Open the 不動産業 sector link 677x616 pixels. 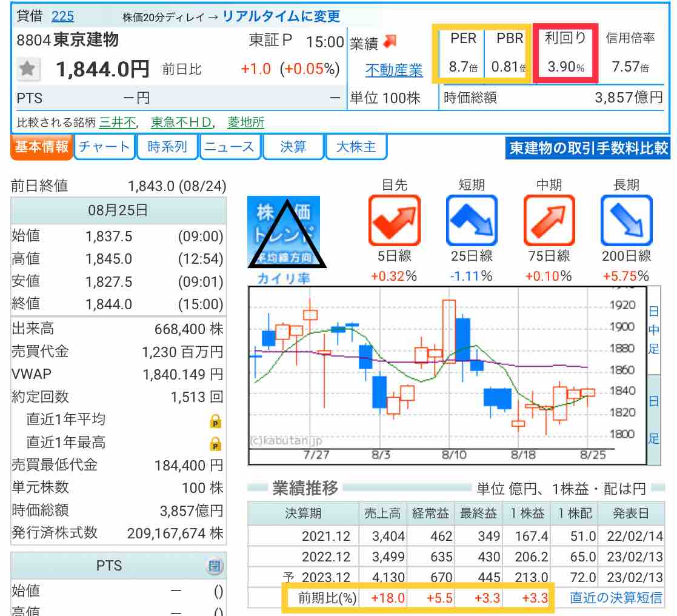394,70
